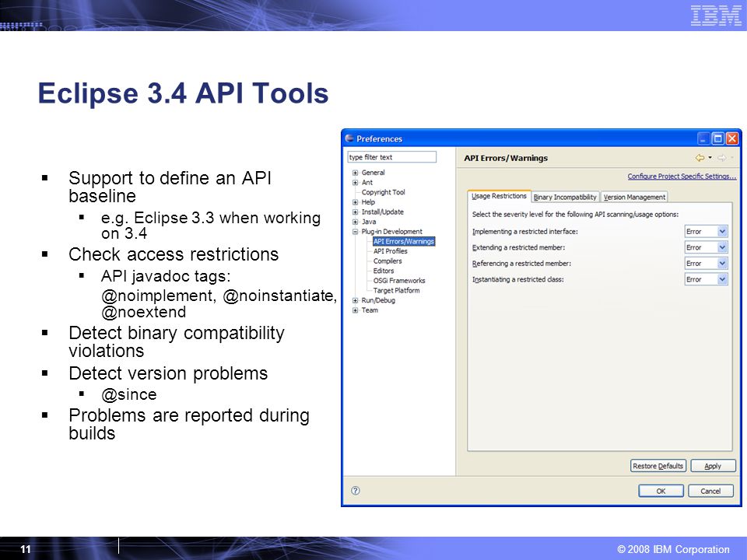
Task: Select the Plug-in Development category
Action: [391, 232]
